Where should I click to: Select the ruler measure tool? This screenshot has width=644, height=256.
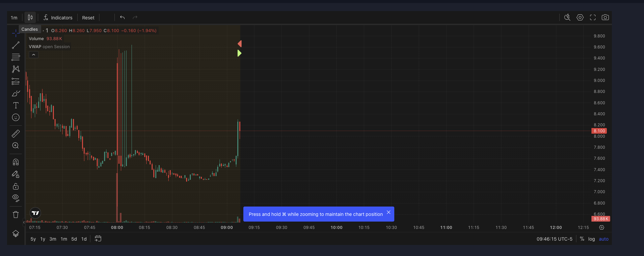[x=16, y=134]
